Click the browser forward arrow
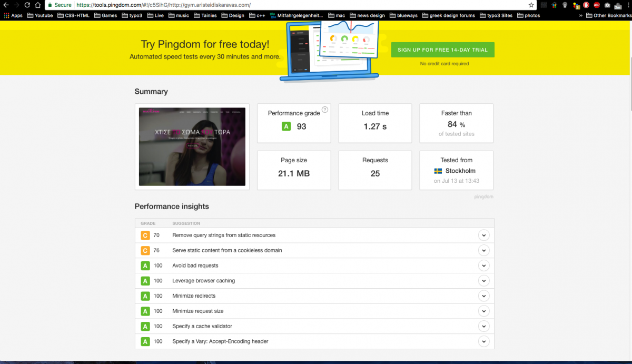The width and height of the screenshot is (632, 364). 16,5
